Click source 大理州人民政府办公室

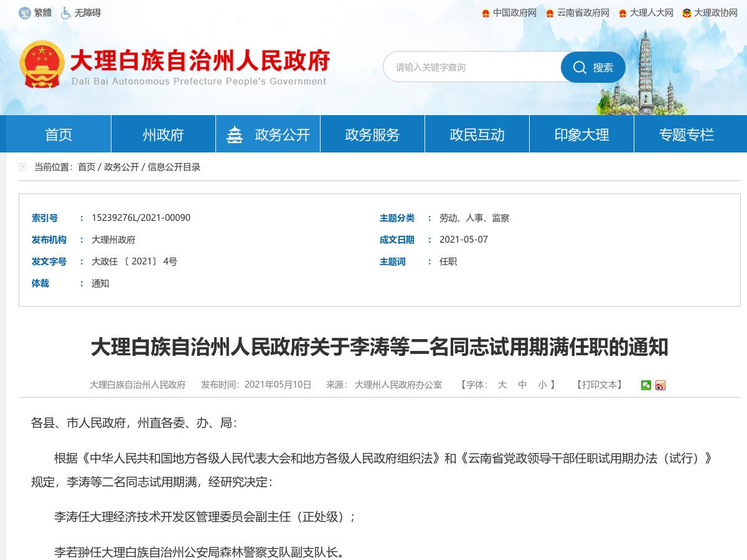[x=398, y=385]
